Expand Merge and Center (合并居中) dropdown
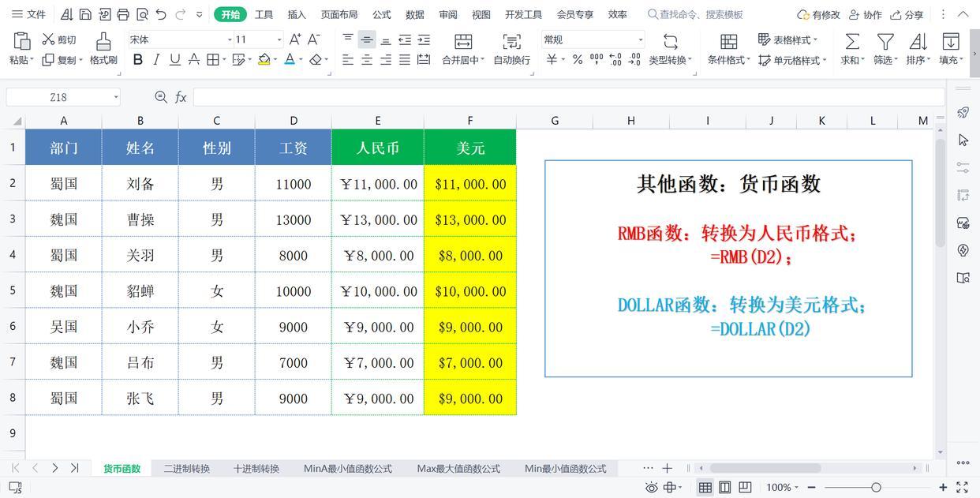The height and width of the screenshot is (498, 980). (482, 60)
